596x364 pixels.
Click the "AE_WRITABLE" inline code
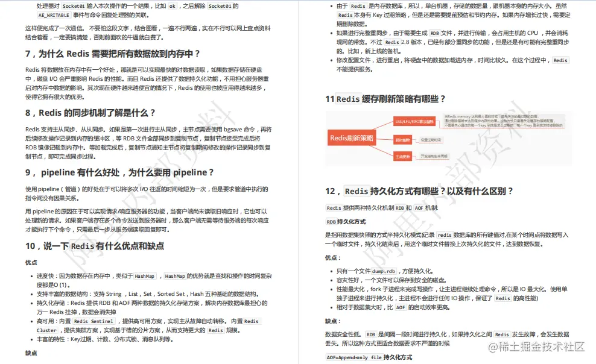pos(54,15)
